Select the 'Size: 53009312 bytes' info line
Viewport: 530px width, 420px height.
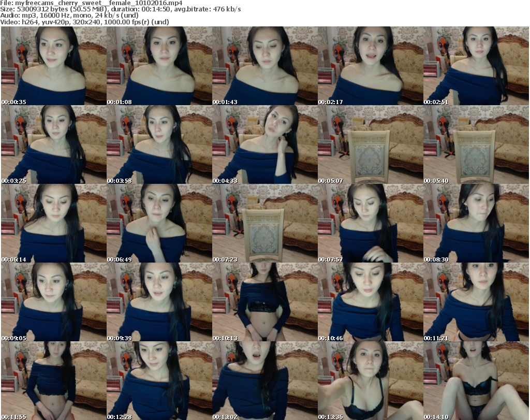point(120,9)
